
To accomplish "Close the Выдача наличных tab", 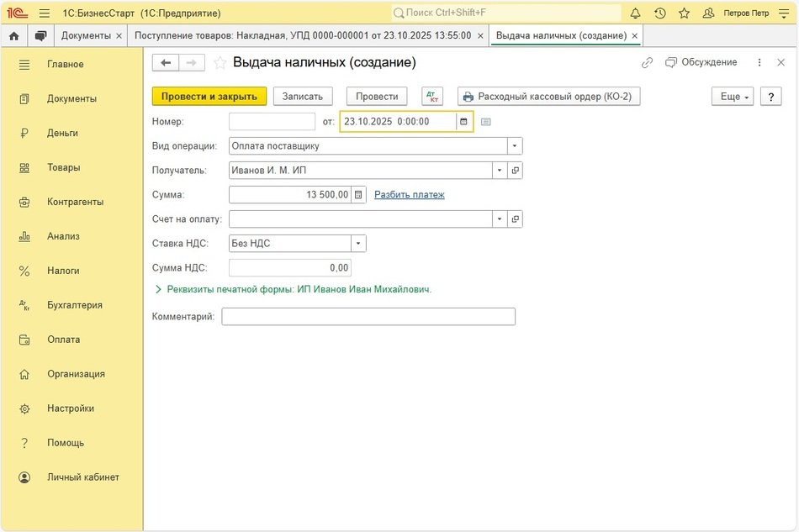I will coord(635,36).
